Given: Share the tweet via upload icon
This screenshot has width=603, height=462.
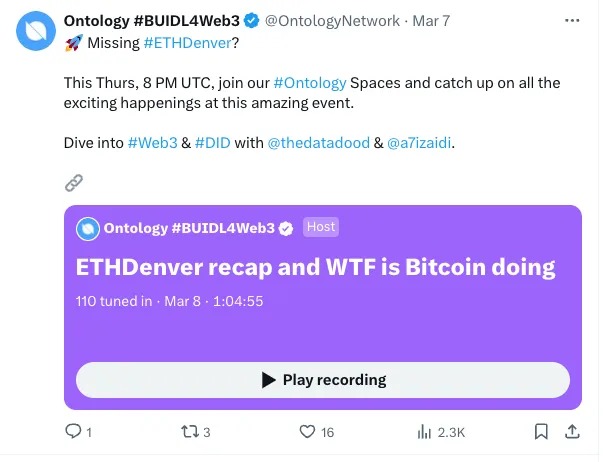Looking at the screenshot, I should click(x=573, y=432).
